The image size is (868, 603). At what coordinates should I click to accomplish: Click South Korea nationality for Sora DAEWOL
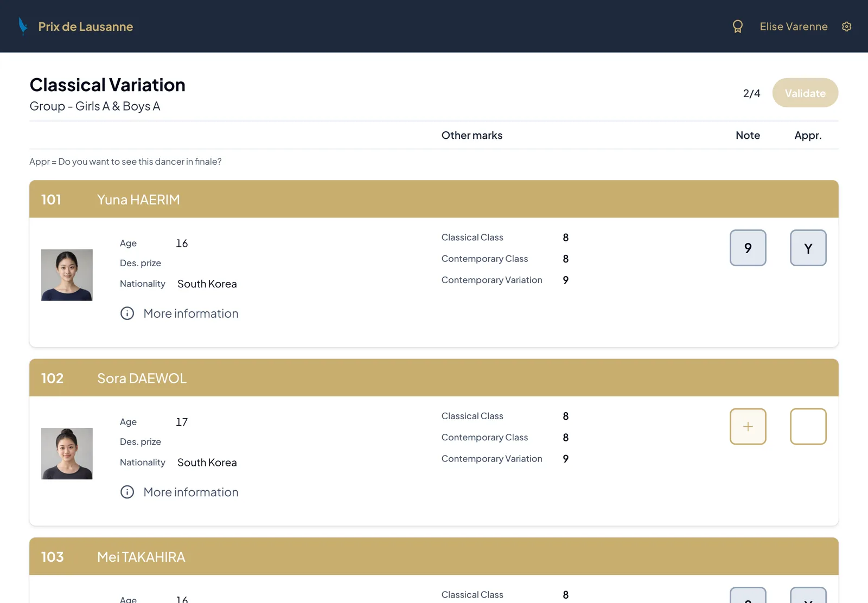[207, 463]
